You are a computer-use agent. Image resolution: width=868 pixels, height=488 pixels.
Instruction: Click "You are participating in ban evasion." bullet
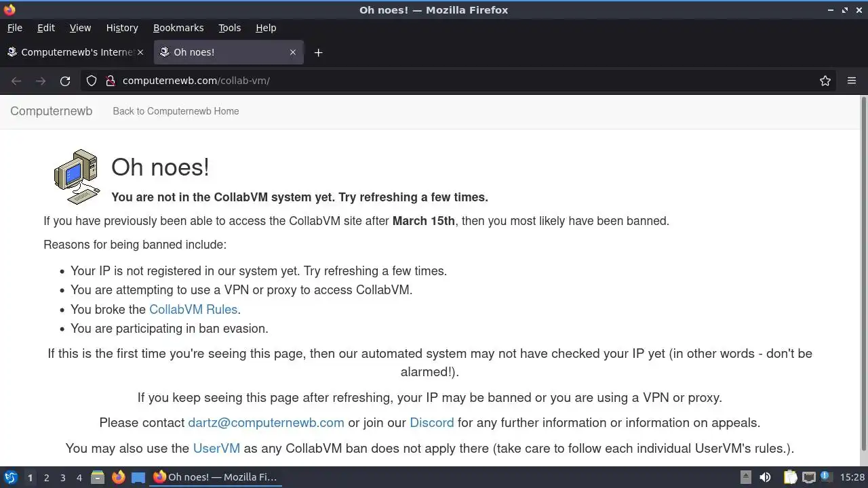pos(170,328)
